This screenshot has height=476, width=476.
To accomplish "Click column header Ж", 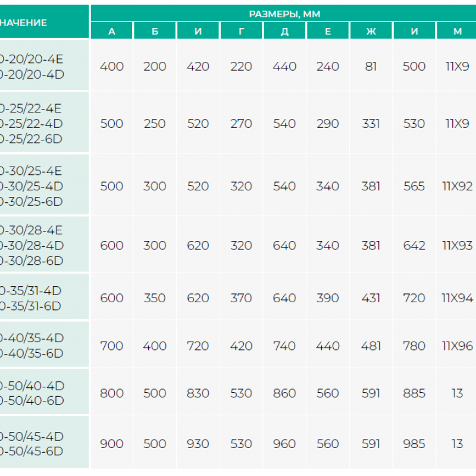I will pos(371,31).
